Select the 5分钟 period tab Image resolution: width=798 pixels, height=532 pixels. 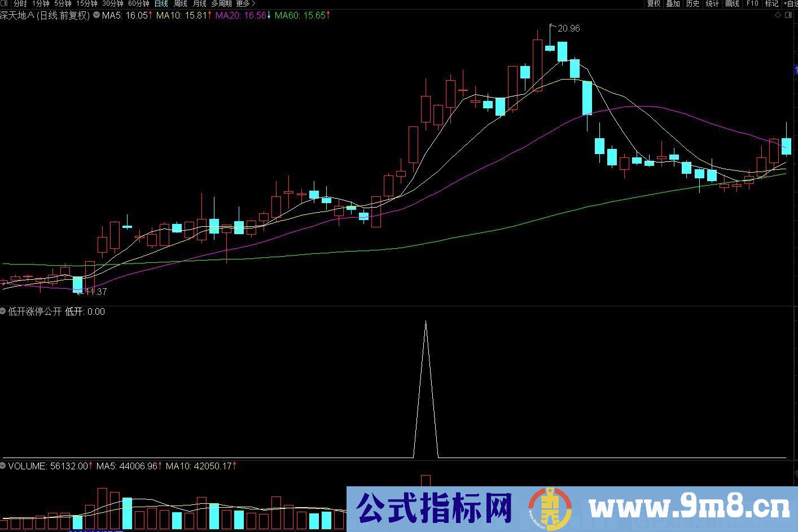pyautogui.click(x=63, y=3)
